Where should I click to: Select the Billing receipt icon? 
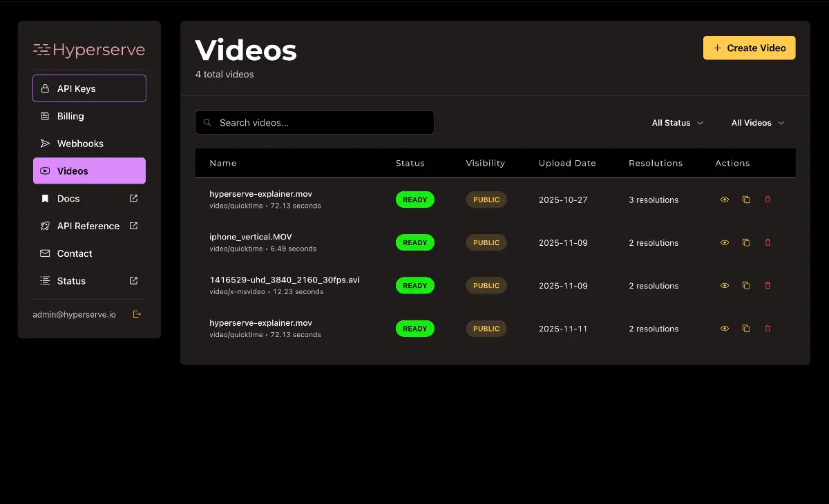click(x=44, y=115)
